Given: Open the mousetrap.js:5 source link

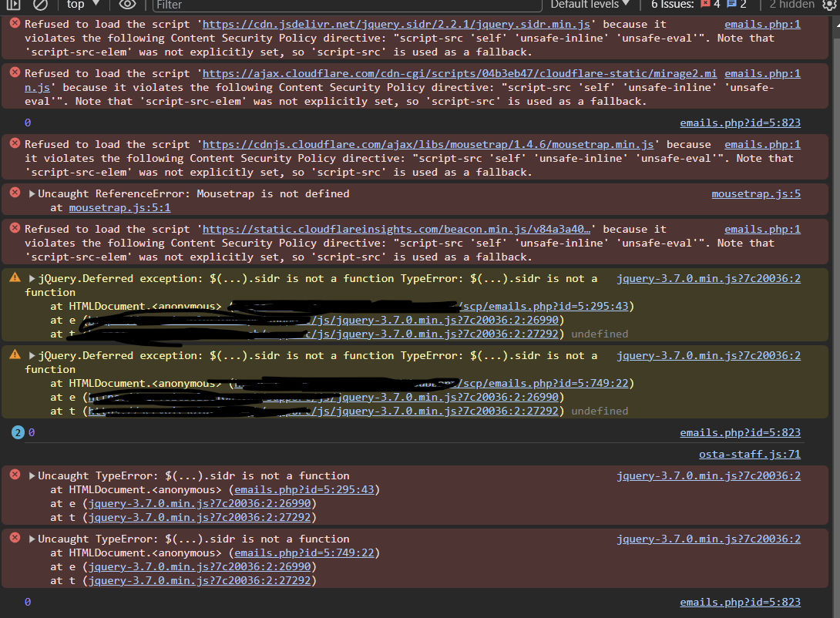Looking at the screenshot, I should (x=755, y=193).
